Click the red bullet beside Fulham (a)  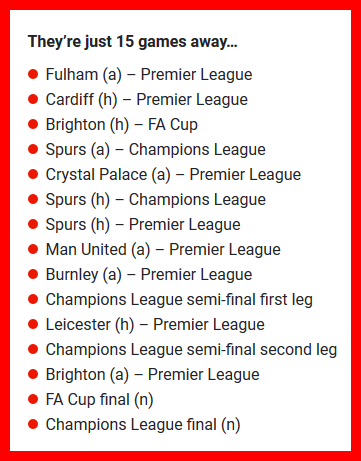(x=33, y=74)
